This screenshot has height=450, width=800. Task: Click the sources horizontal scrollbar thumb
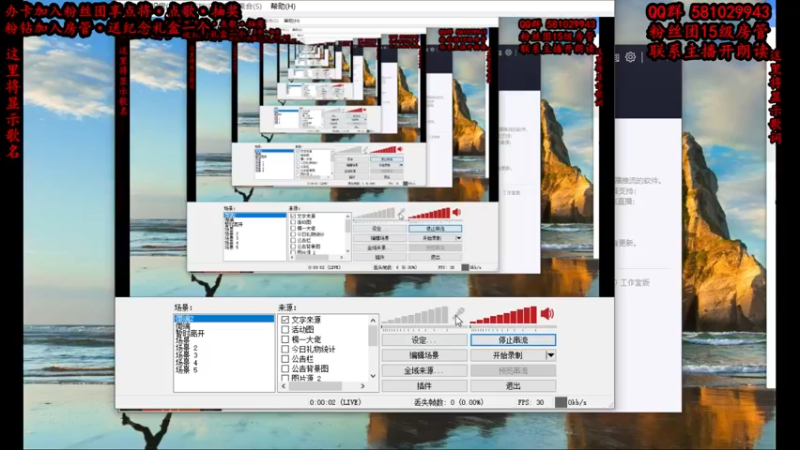click(316, 386)
